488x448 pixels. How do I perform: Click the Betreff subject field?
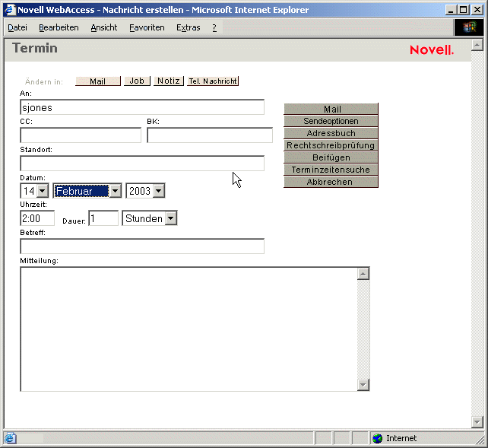tap(142, 246)
